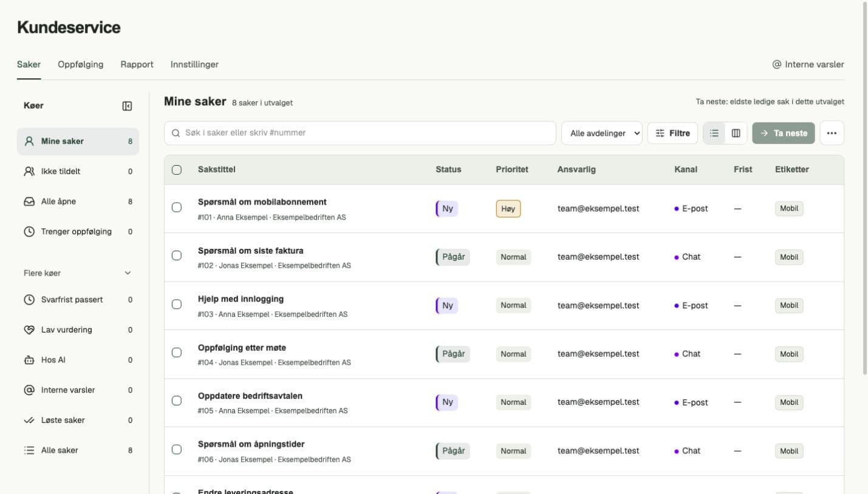The width and height of the screenshot is (868, 494).
Task: Switch to column board view icon
Action: pyautogui.click(x=736, y=133)
